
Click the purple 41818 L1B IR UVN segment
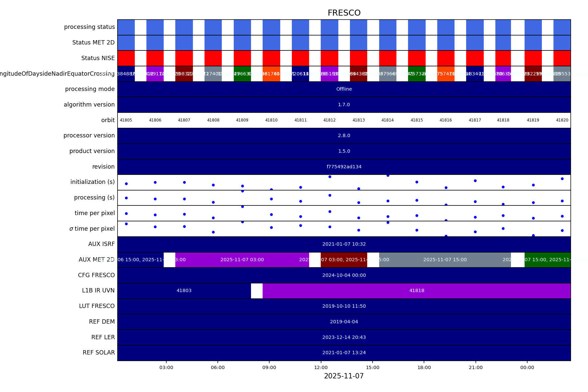point(416,291)
